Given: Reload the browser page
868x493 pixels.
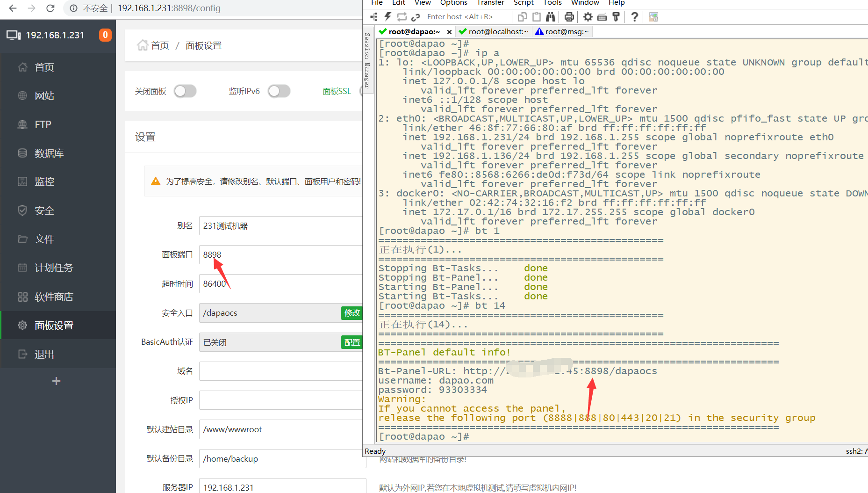Looking at the screenshot, I should click(x=50, y=8).
